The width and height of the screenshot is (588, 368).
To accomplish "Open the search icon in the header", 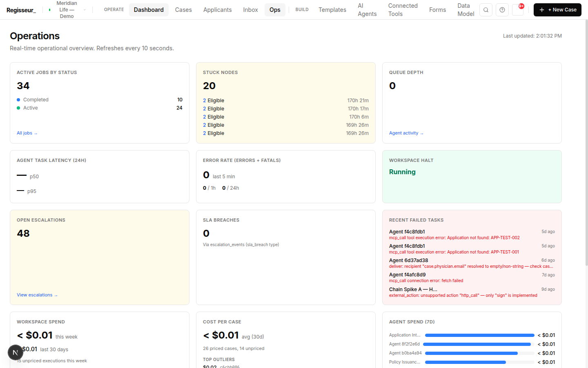I will click(486, 10).
